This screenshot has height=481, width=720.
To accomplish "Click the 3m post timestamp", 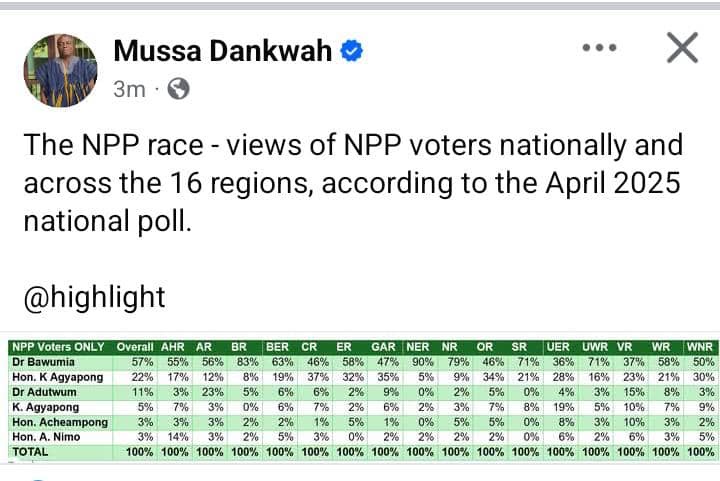I will coord(129,89).
